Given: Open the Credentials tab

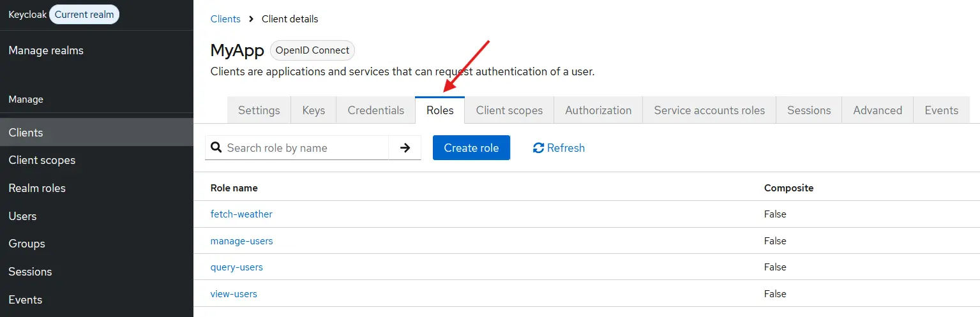Looking at the screenshot, I should 375,110.
